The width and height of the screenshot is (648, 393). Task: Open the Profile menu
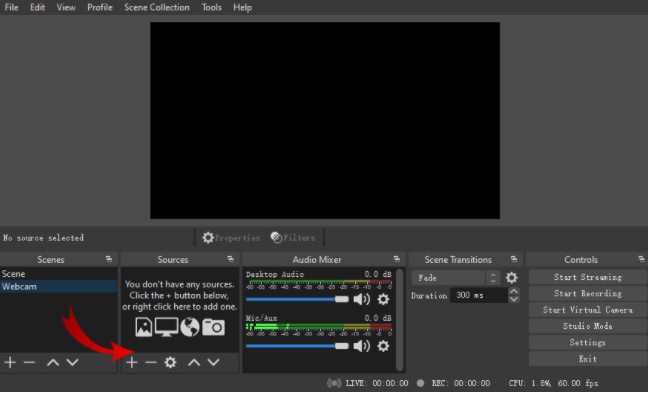click(x=100, y=7)
